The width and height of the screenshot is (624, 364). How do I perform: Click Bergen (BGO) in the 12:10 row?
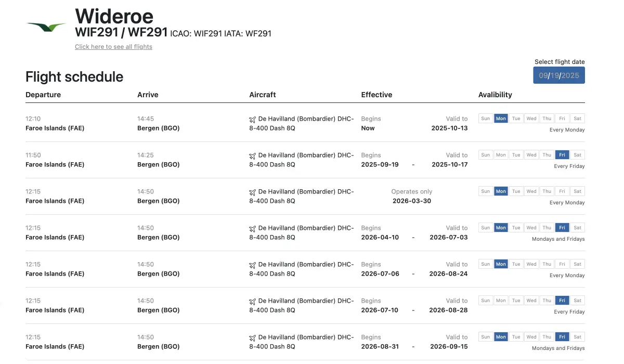click(158, 128)
